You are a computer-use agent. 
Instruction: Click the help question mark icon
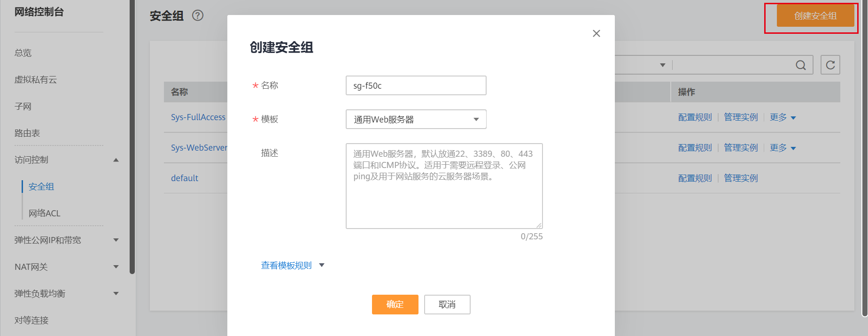coord(198,15)
